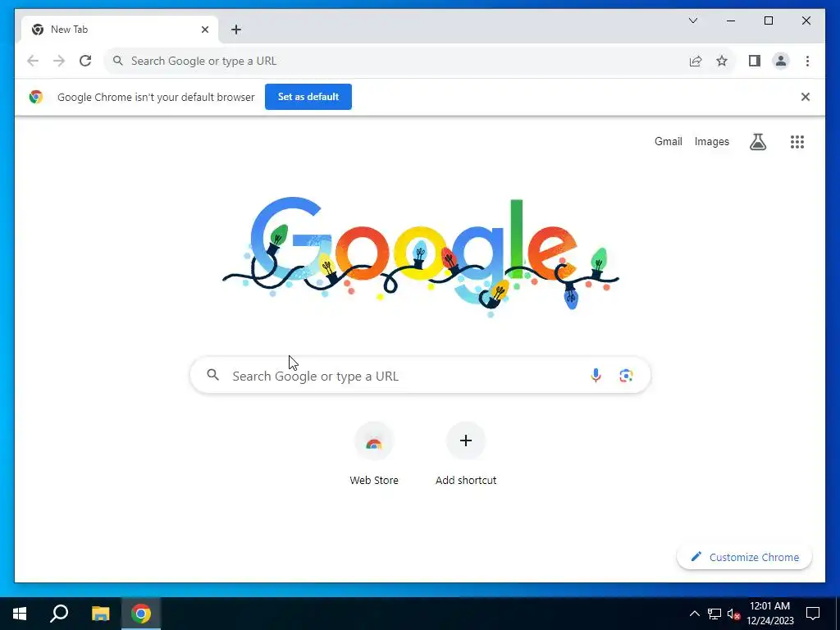
Task: Open the share this page icon
Action: (696, 61)
